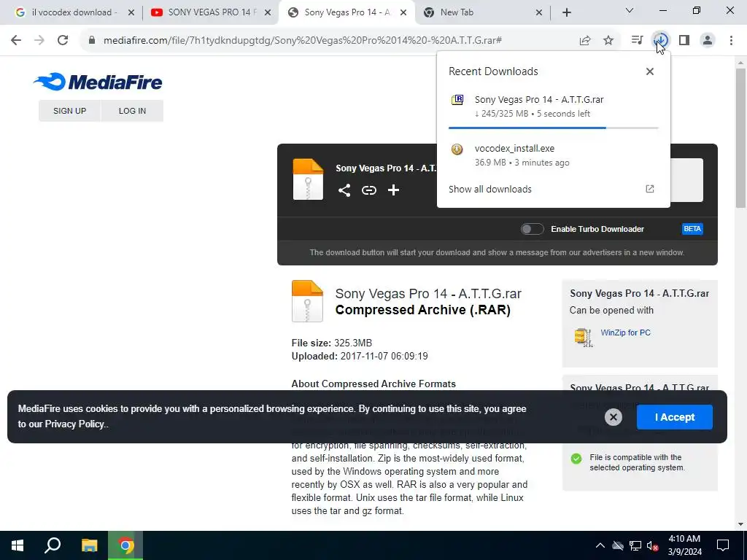
Task: Click the vocodex installer file icon
Action: pos(457,149)
